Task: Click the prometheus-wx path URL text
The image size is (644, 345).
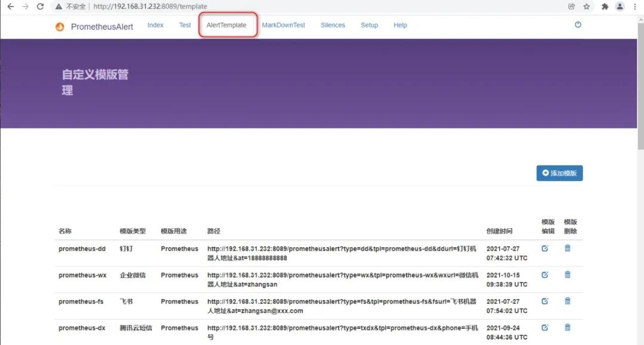Action: coord(342,279)
